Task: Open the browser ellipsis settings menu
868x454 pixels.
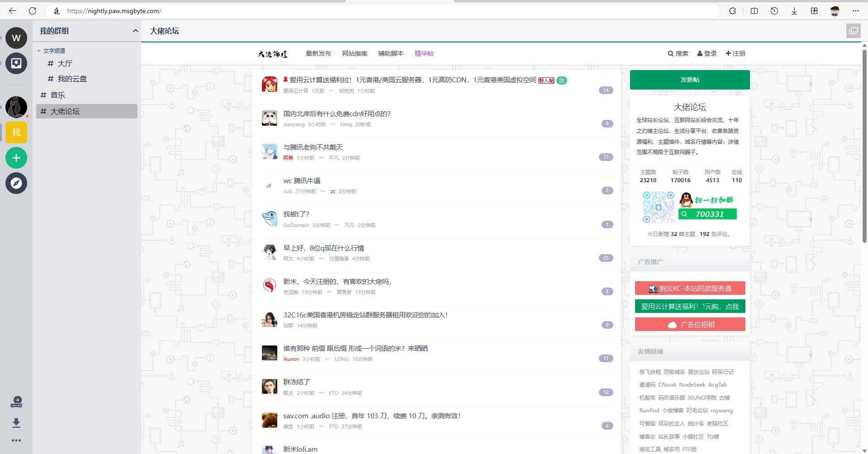Action: click(855, 11)
